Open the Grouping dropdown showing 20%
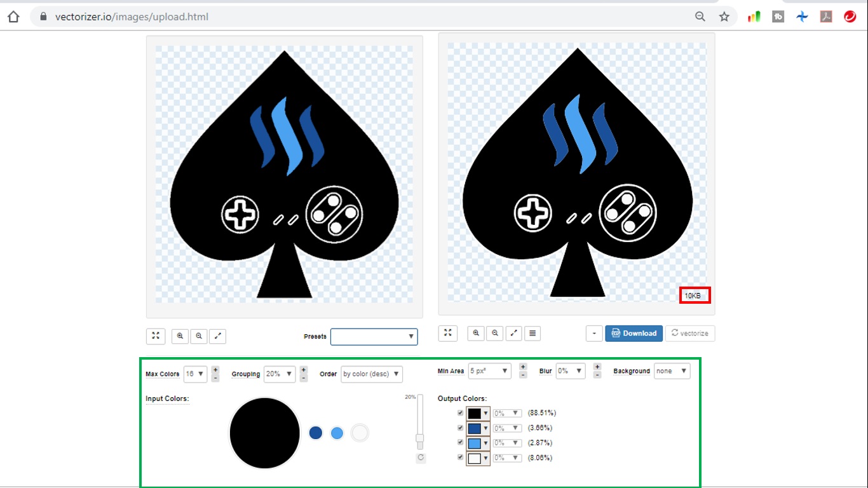The image size is (868, 488). 280,374
